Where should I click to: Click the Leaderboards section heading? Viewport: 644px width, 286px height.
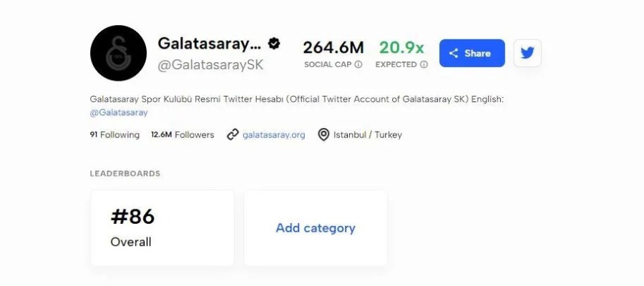point(125,174)
